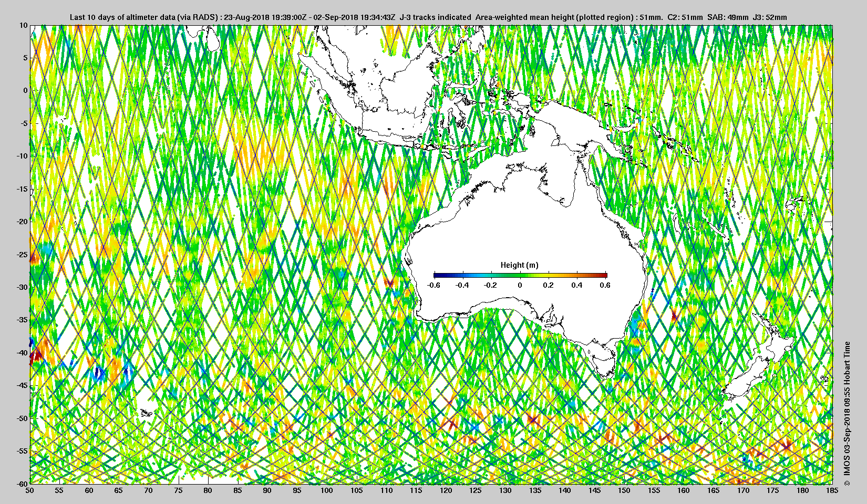867x504 pixels.
Task: Click longitude label '120' on the horizontal axis
Action: tap(446, 490)
